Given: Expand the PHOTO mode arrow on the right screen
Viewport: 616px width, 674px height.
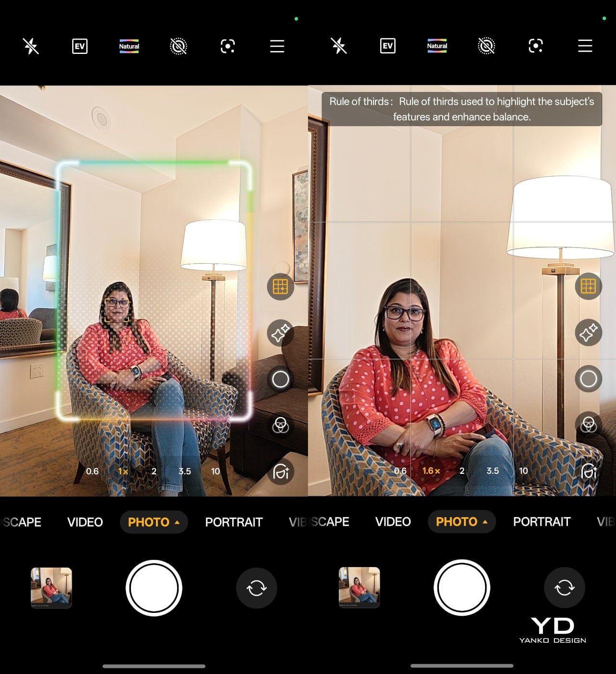Looking at the screenshot, I should click(x=485, y=522).
